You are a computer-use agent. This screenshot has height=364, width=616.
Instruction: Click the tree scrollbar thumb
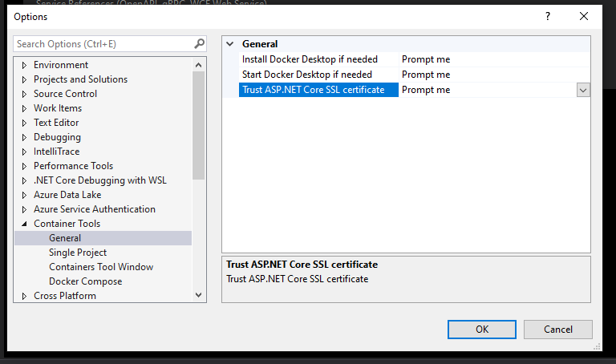point(198,126)
